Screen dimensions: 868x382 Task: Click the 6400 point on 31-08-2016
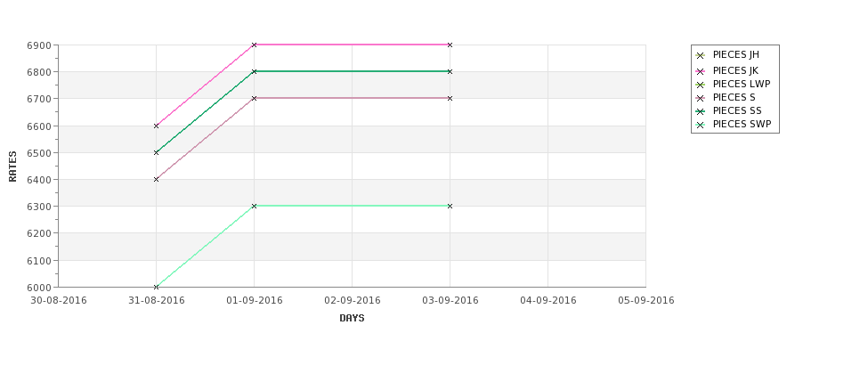(156, 179)
